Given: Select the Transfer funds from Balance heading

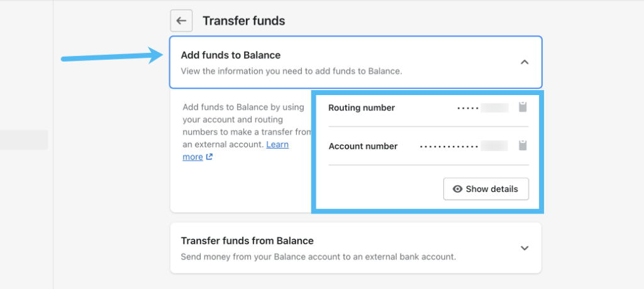Looking at the screenshot, I should click(x=247, y=241).
